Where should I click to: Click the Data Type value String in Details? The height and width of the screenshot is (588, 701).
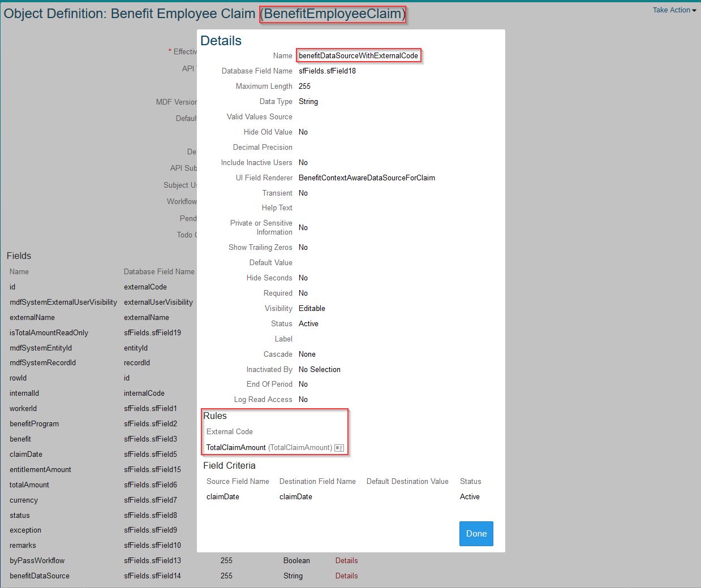[308, 101]
